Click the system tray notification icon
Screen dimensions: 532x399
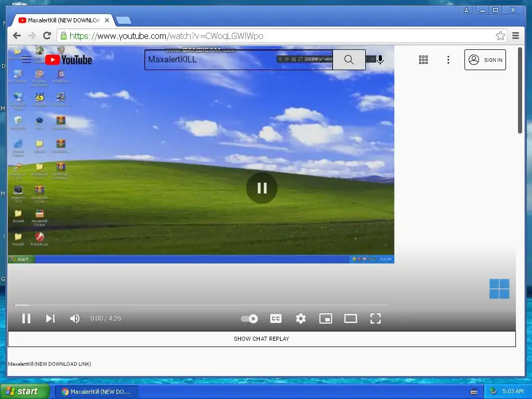[x=493, y=392]
